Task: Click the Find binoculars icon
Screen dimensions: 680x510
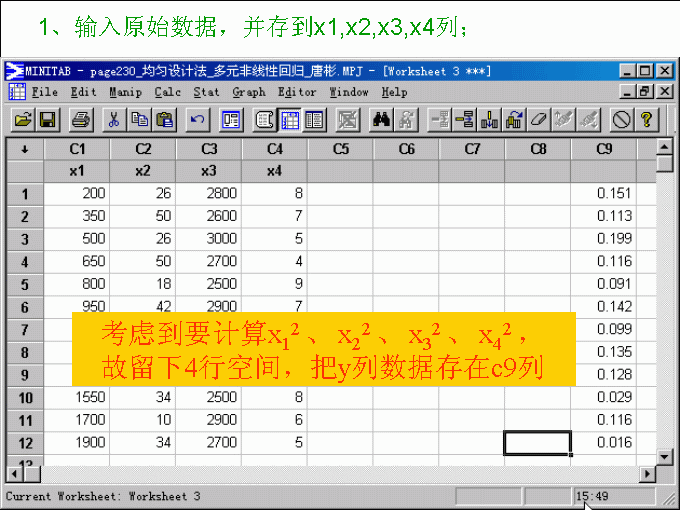Action: (381, 120)
